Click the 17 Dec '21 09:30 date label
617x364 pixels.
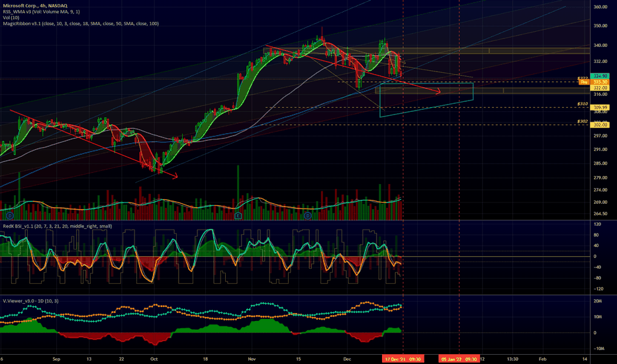coord(403,359)
